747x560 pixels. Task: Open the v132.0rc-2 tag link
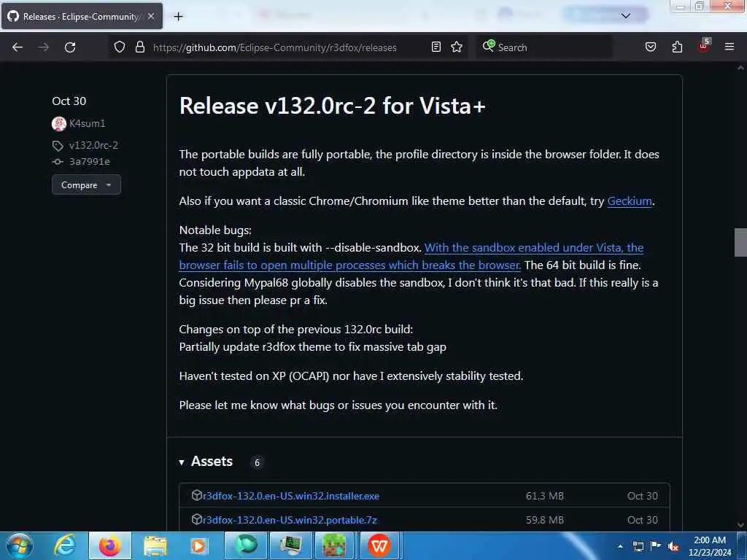click(93, 145)
